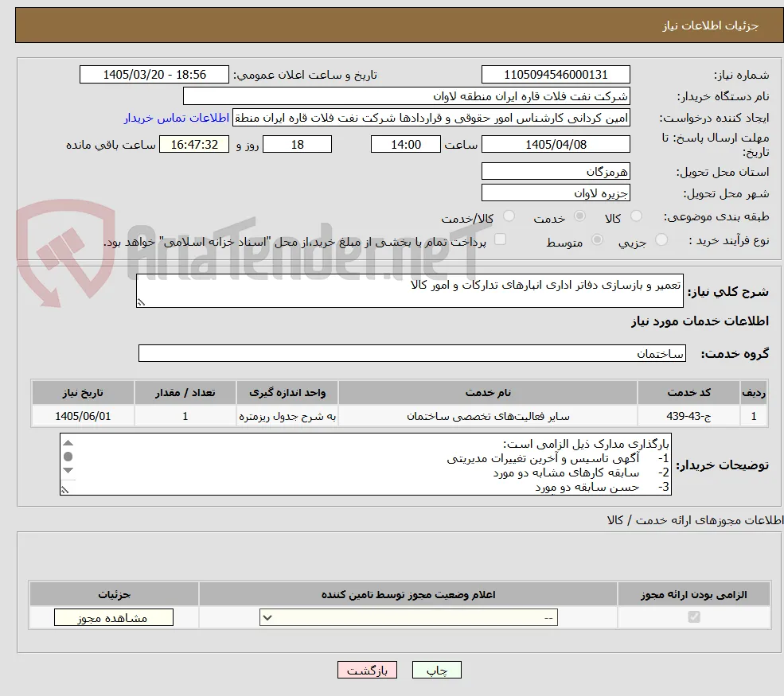Viewport: 784px width, 696px height.
Task: Click the buyer notes scrollbar thumb
Action: pyautogui.click(x=68, y=457)
